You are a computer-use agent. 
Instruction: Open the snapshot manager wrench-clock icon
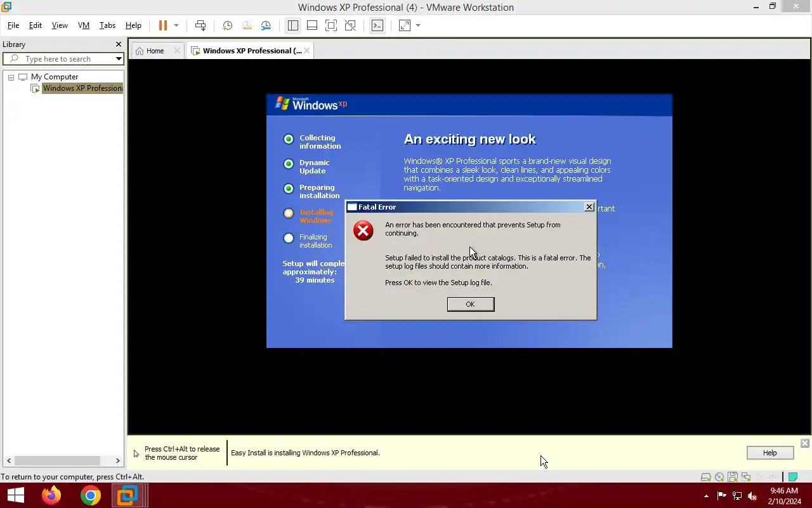[x=266, y=25]
